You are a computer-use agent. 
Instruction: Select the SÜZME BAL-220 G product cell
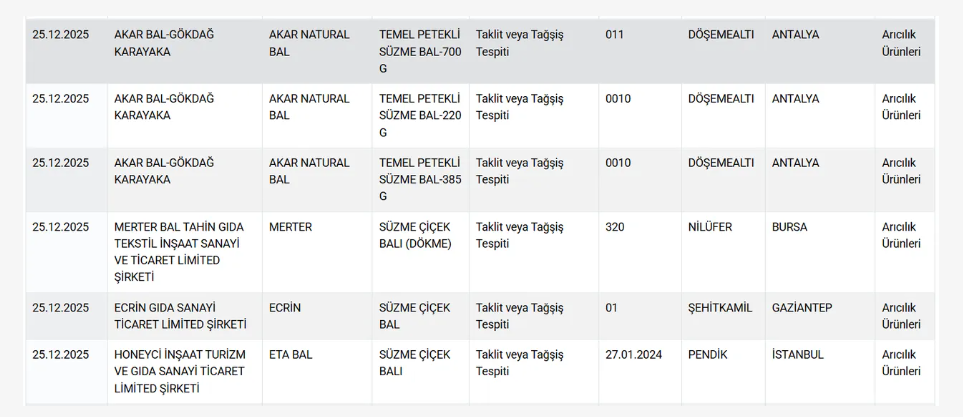coord(419,115)
